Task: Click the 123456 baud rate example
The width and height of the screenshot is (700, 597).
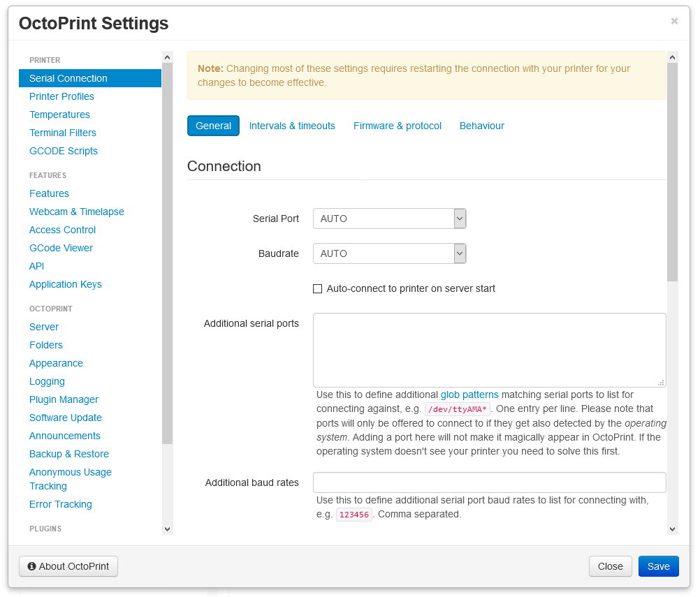Action: (x=354, y=515)
